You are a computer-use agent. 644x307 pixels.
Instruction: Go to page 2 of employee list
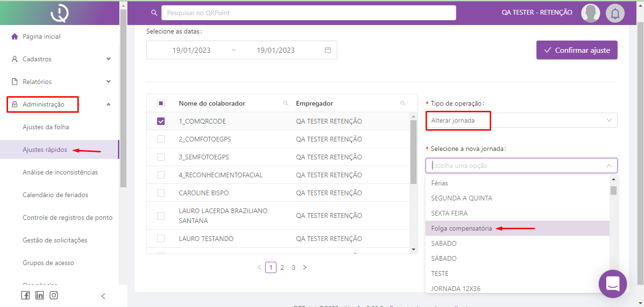coord(282,267)
